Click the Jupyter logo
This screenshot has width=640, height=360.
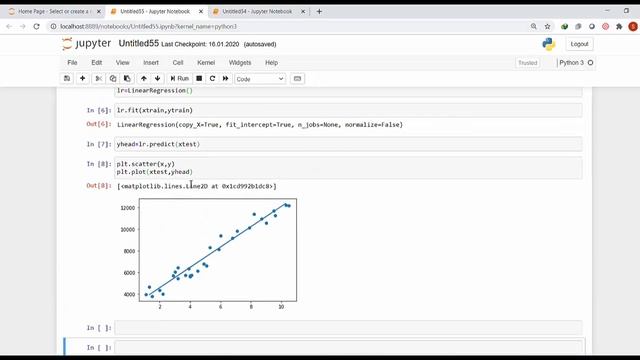click(x=87, y=43)
